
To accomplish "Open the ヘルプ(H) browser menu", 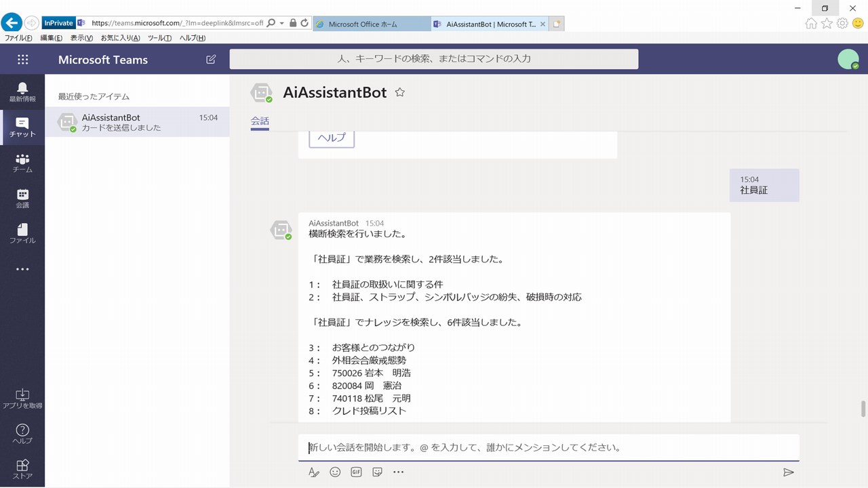I will click(193, 38).
